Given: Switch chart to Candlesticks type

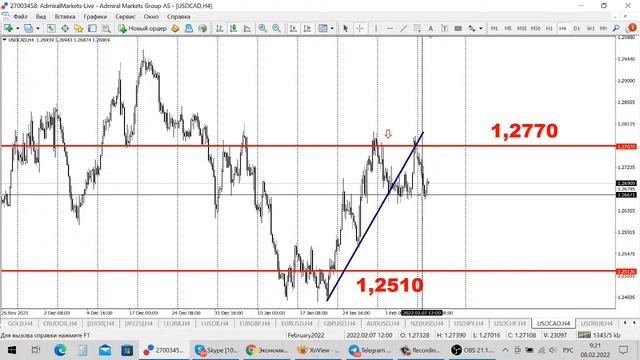Looking at the screenshot, I should coord(233,28).
